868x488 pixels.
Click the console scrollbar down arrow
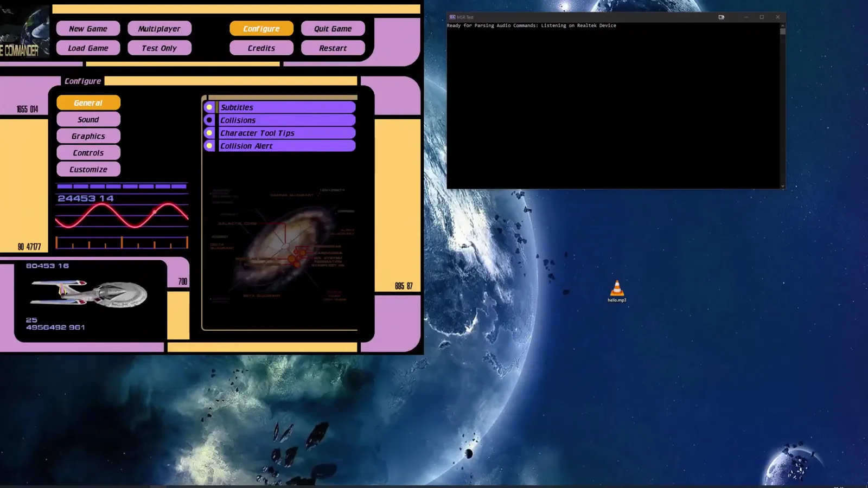point(782,186)
